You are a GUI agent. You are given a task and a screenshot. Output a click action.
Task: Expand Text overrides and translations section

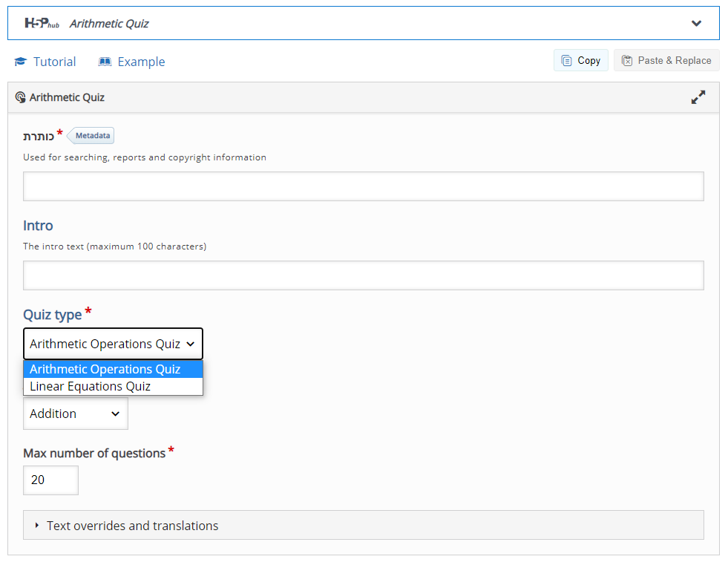[x=132, y=526]
